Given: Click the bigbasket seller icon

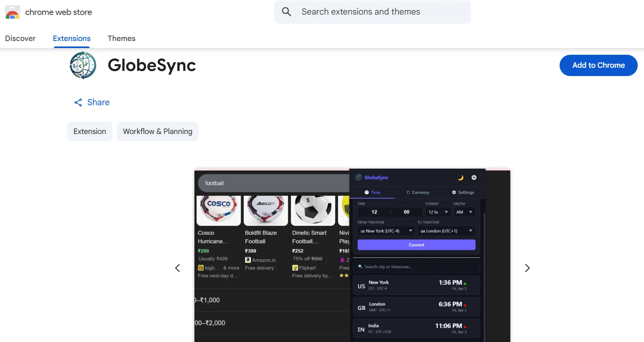Looking at the screenshot, I should coord(201,268).
